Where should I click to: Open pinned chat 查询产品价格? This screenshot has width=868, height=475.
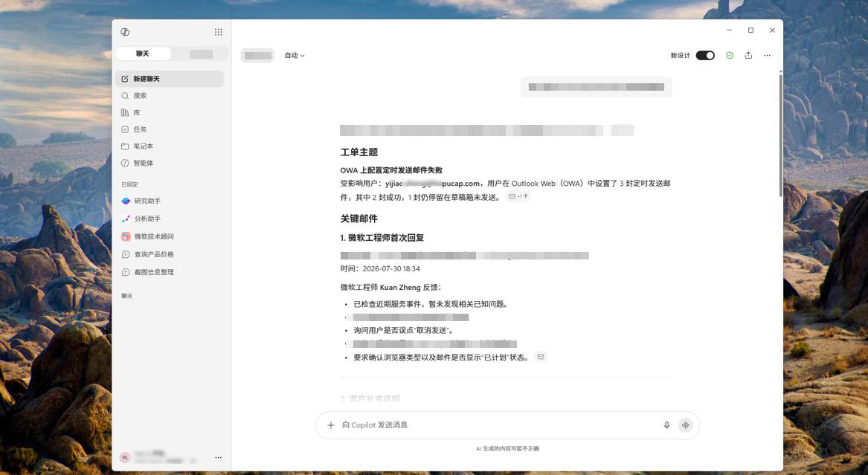[170, 254]
